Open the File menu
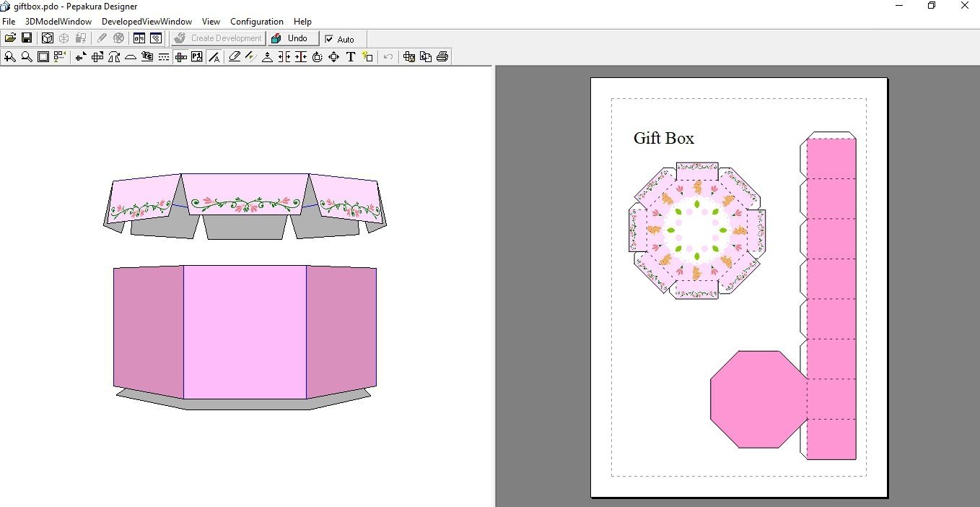The height and width of the screenshot is (507, 980). pos(9,22)
